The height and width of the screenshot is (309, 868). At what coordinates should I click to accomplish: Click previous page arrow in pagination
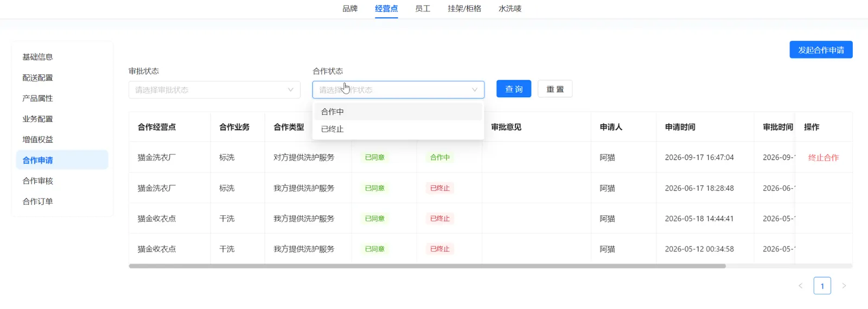(x=800, y=286)
